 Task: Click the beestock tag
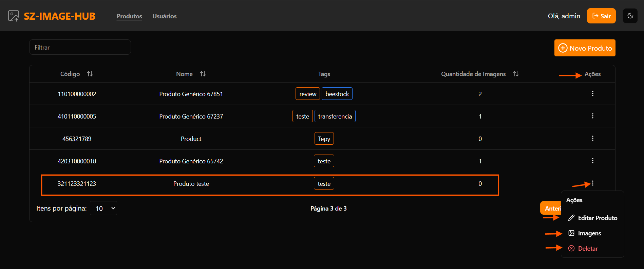(x=337, y=94)
